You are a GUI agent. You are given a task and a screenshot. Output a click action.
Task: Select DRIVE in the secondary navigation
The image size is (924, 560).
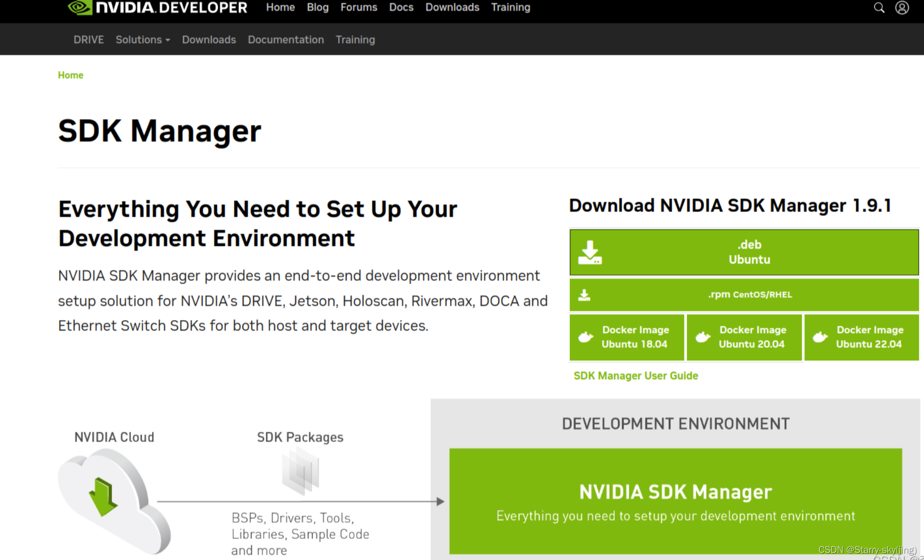click(x=89, y=40)
